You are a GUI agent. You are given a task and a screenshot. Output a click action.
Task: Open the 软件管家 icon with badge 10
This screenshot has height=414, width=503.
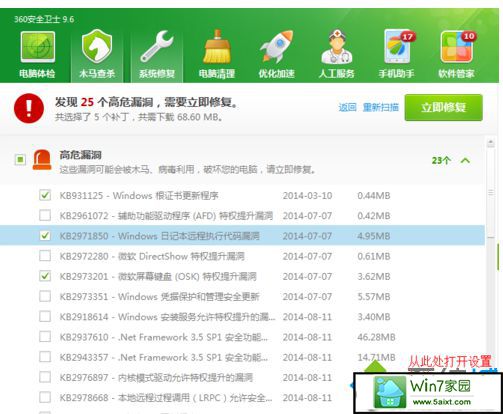tap(457, 46)
